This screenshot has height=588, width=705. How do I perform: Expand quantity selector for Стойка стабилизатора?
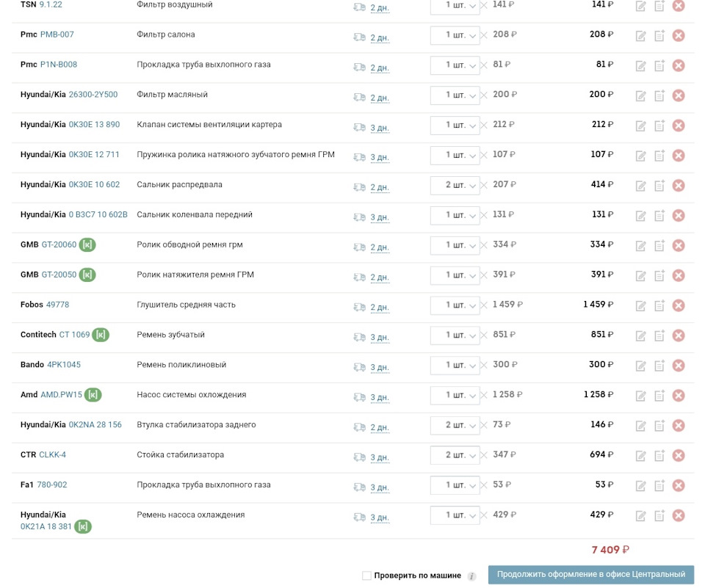pos(455,455)
